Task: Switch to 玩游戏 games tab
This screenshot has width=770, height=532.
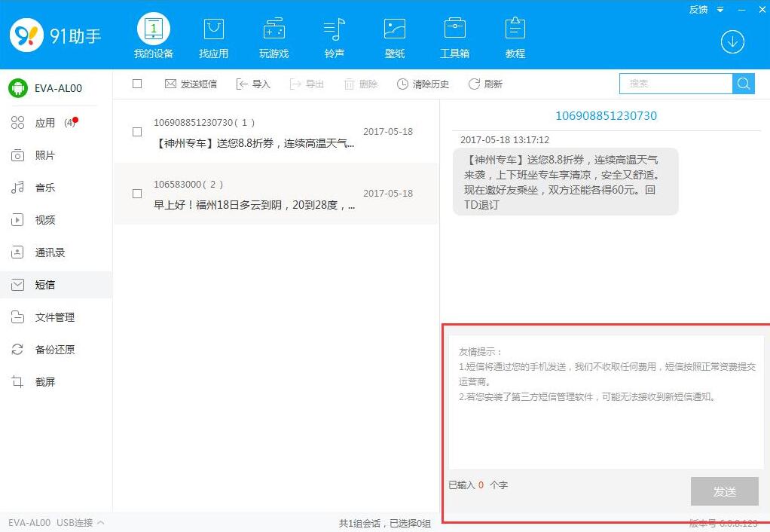Action: pos(274,38)
